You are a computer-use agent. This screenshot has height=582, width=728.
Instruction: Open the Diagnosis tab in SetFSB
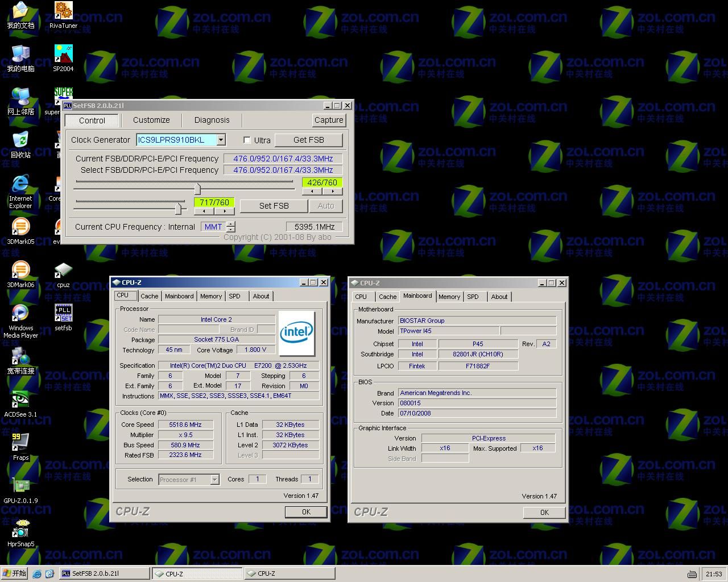click(x=212, y=120)
